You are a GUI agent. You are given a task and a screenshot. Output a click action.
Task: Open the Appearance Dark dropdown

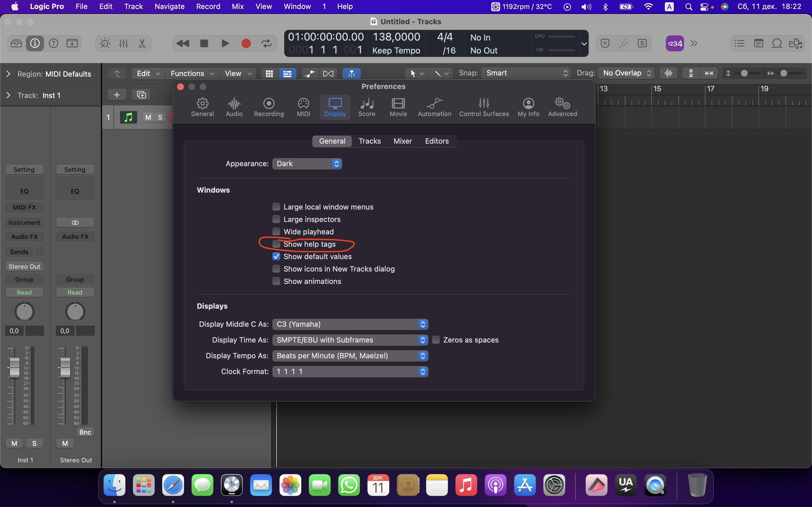[x=307, y=164]
